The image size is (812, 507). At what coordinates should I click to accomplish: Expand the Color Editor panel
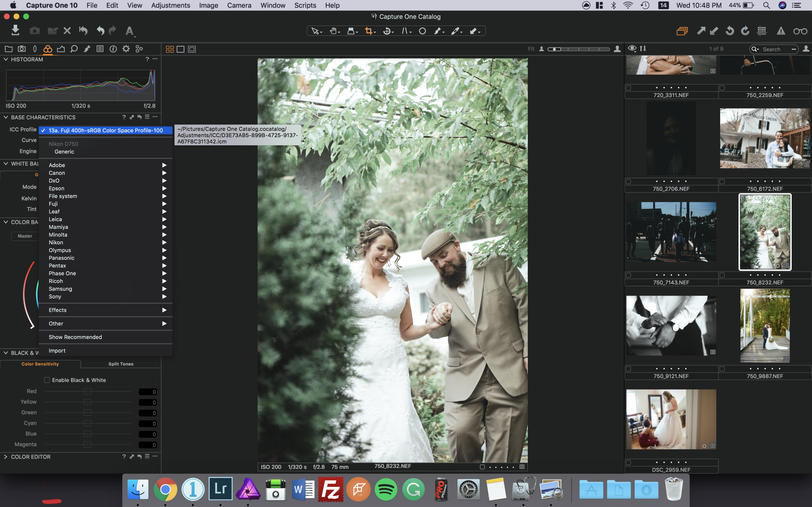[x=6, y=457]
